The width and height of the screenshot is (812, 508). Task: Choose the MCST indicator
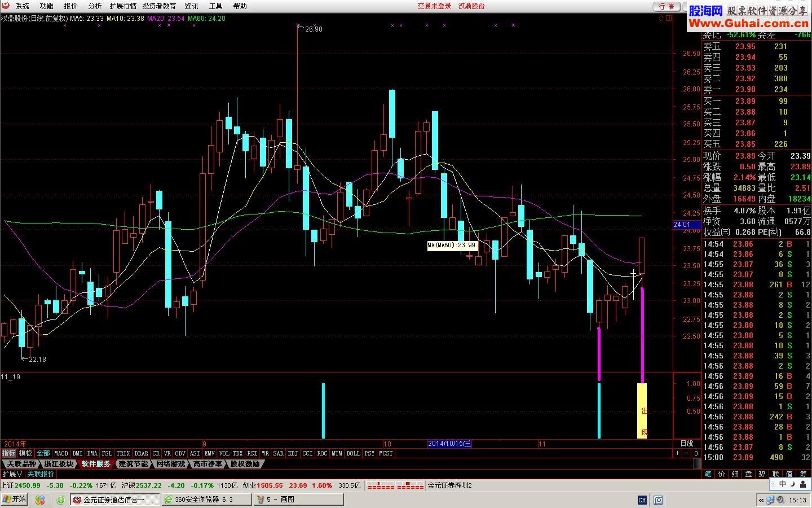pos(386,453)
